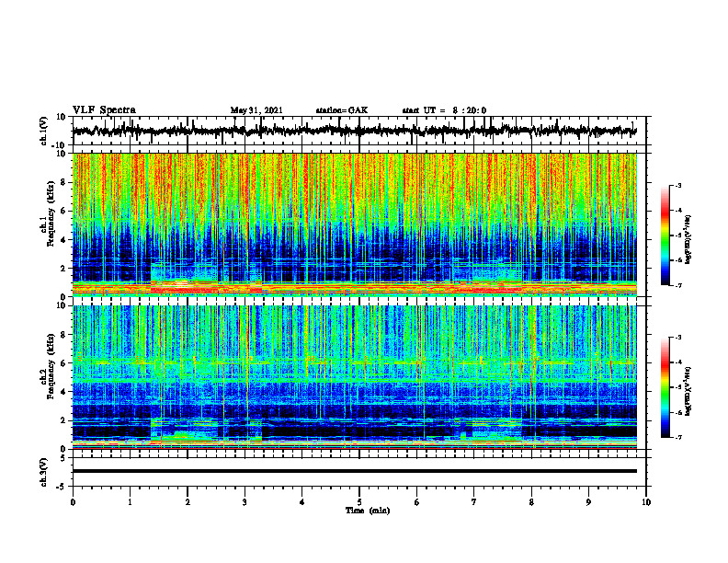Click time axis tick label '0'

coord(73,502)
